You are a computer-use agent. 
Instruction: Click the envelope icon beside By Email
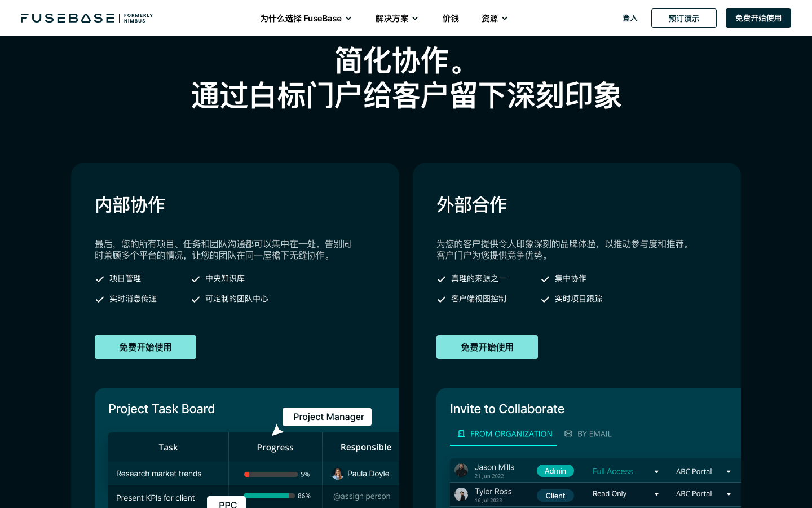568,433
